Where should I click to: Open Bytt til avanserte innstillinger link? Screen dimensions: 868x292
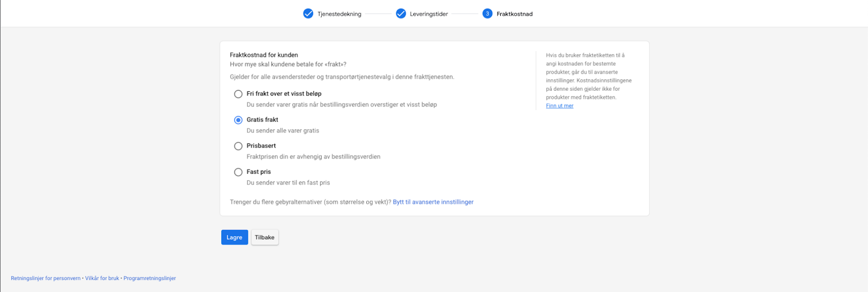pos(433,202)
